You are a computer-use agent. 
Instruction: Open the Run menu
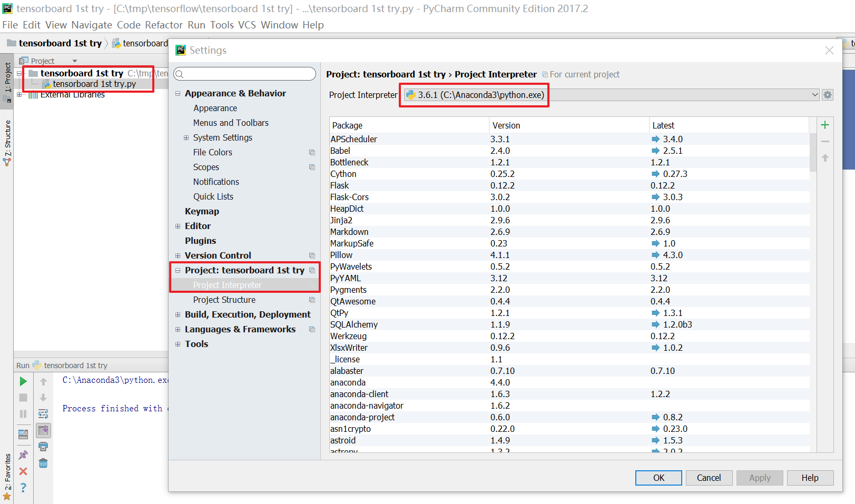point(196,25)
